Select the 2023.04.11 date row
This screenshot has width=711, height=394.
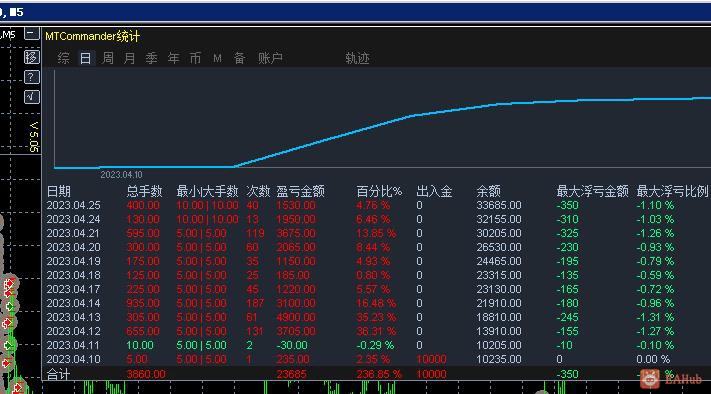coord(73,345)
